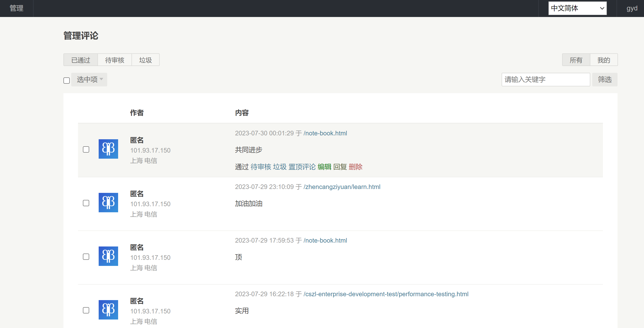Click avatar icon of the 共同进步 comment
This screenshot has height=328, width=644.
coord(108,149)
